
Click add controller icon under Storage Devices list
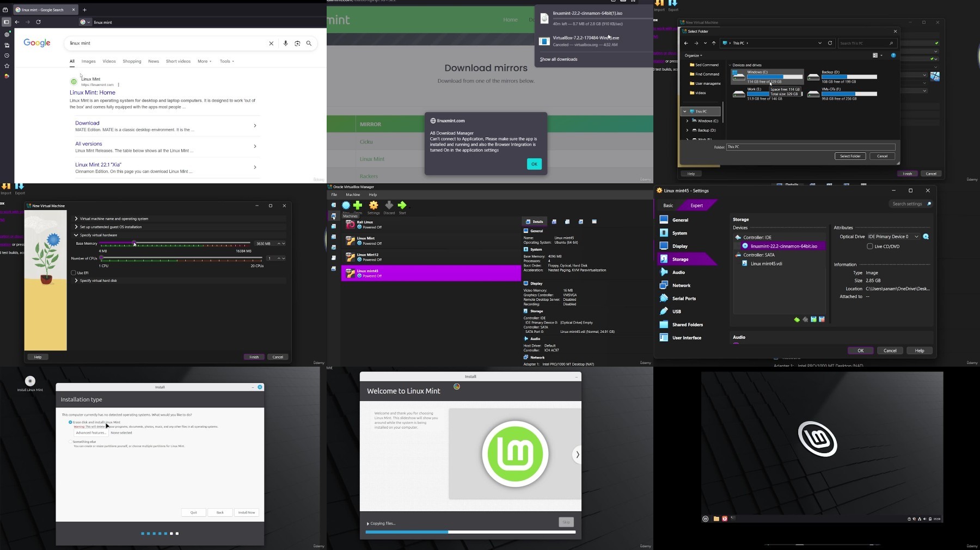point(797,319)
